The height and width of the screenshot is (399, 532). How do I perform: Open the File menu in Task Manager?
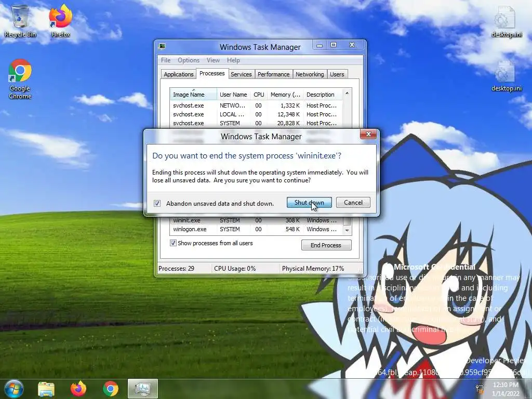(x=166, y=60)
